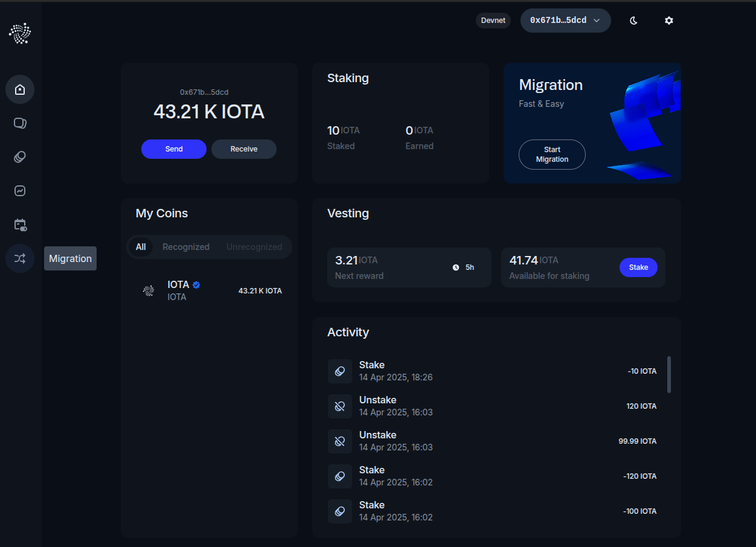Click the Activity list scrollbar
The height and width of the screenshot is (547, 756).
tap(669, 374)
